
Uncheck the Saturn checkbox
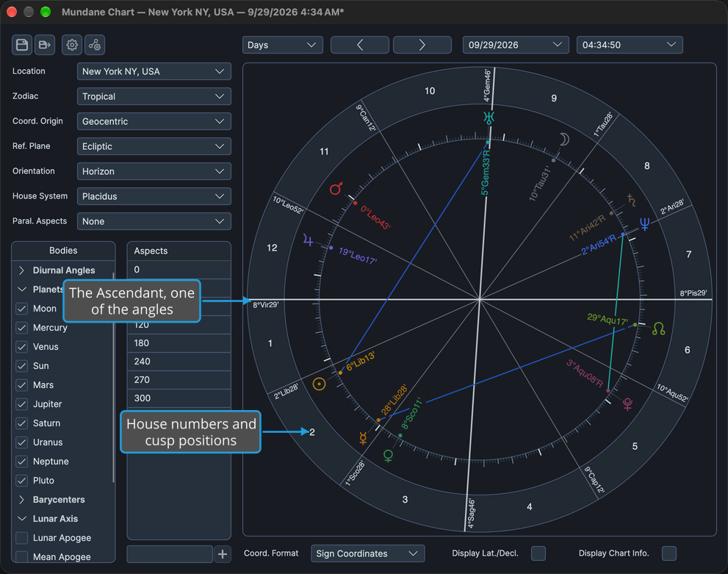pos(22,423)
